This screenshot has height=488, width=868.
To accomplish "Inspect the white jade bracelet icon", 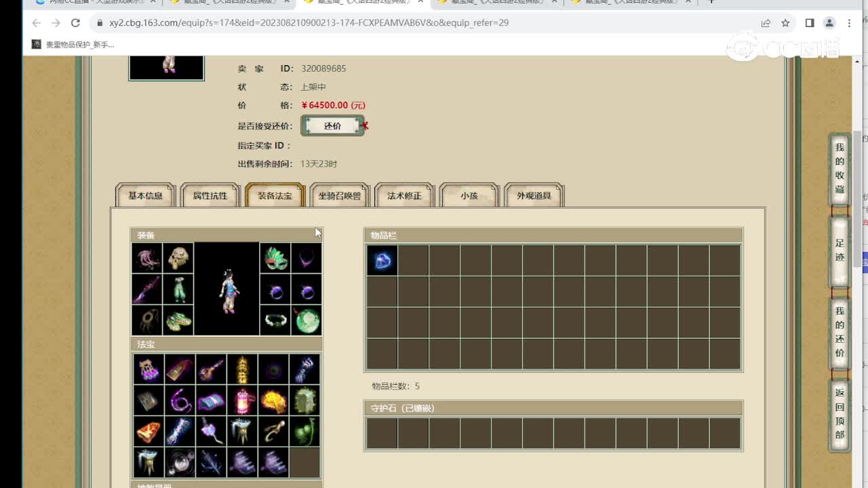I will pyautogui.click(x=275, y=321).
